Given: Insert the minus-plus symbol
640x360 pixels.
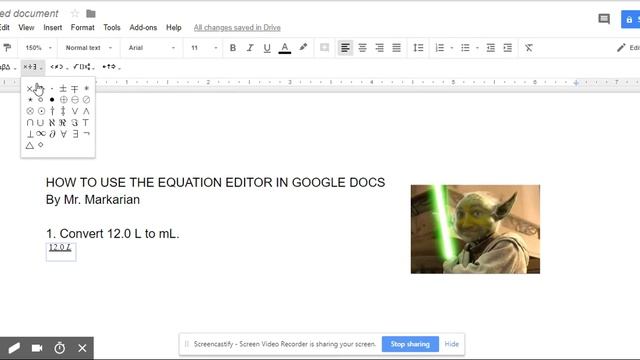Looking at the screenshot, I should (x=74, y=89).
